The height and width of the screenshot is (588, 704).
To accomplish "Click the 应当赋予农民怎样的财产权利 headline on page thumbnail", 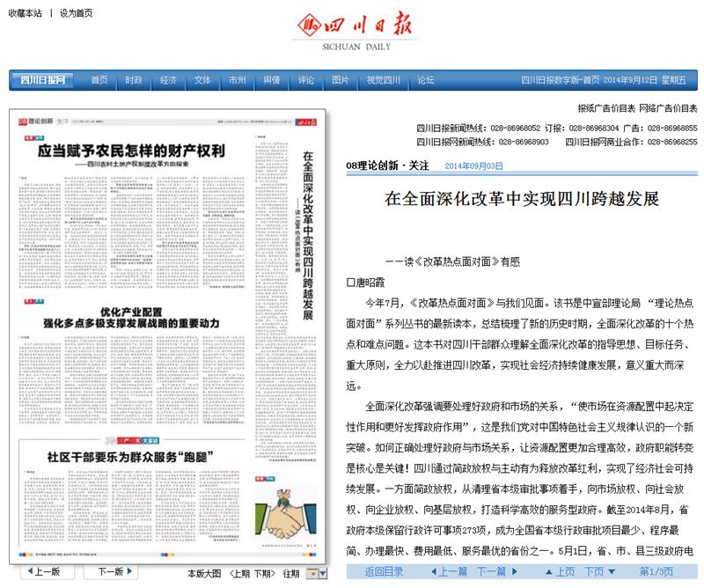I will [130, 151].
